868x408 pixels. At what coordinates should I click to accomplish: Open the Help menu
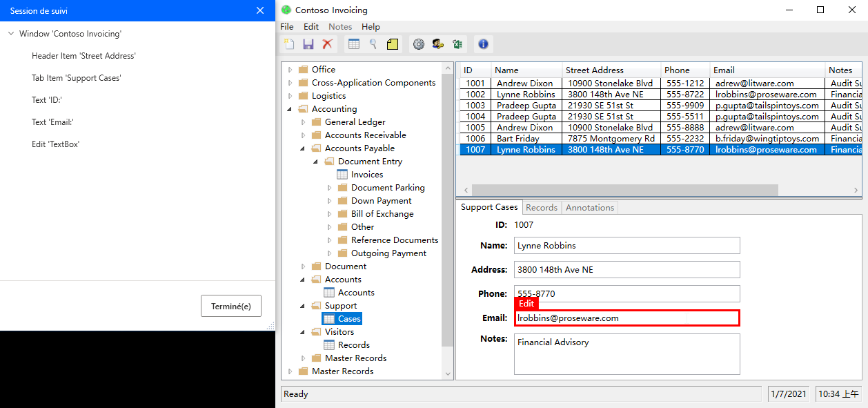pos(371,27)
